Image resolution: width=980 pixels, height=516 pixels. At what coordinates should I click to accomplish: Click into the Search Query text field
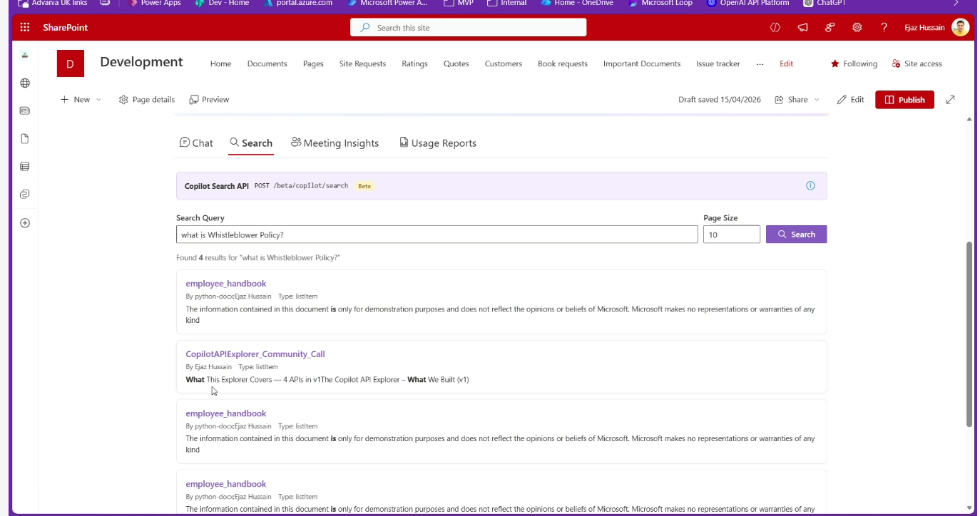pos(437,234)
